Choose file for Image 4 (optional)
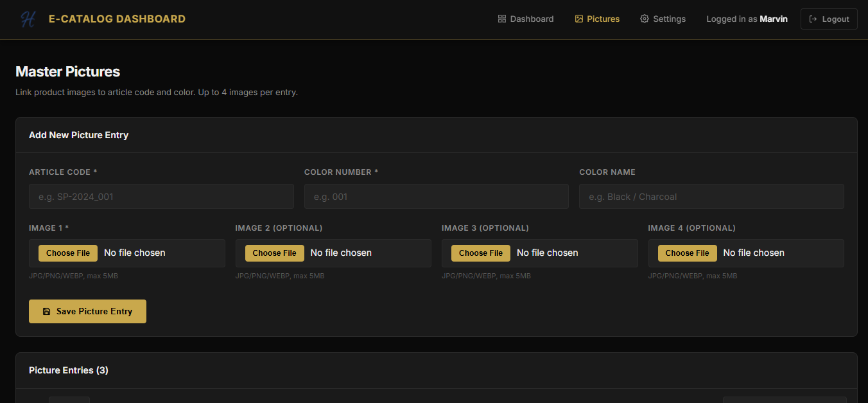Viewport: 868px width, 403px height. click(x=688, y=253)
